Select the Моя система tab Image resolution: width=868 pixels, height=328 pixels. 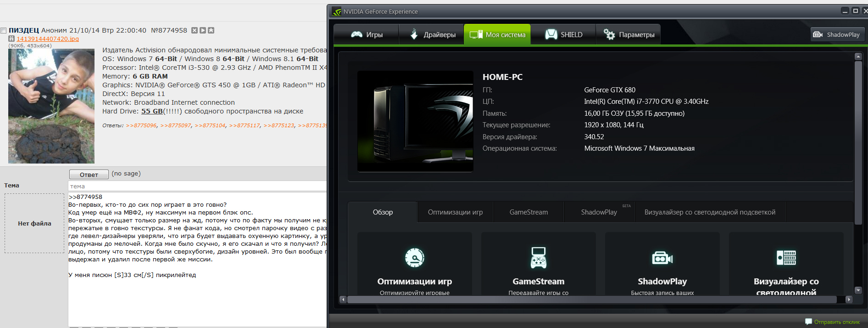tap(497, 34)
